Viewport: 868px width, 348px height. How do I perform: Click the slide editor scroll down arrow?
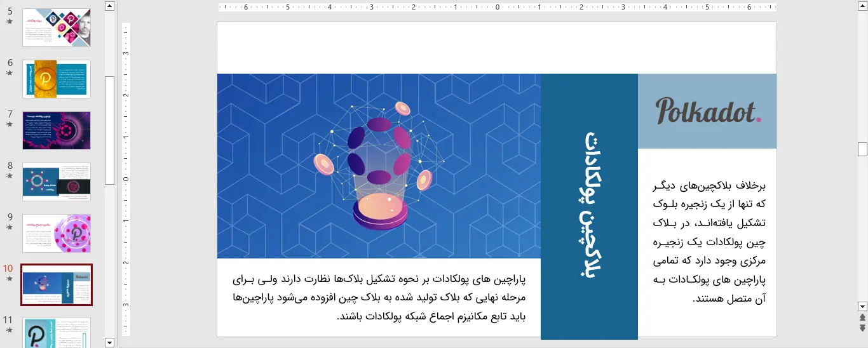pos(862,306)
